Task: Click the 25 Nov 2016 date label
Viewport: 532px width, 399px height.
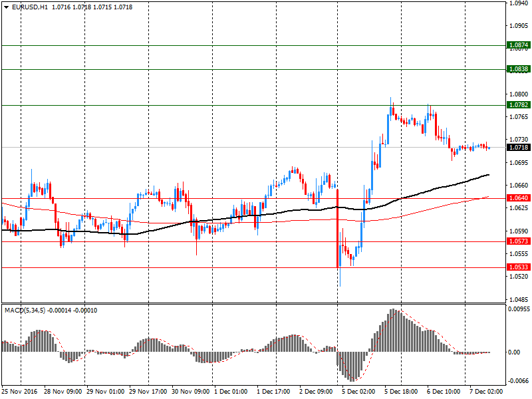Action: 20,392
